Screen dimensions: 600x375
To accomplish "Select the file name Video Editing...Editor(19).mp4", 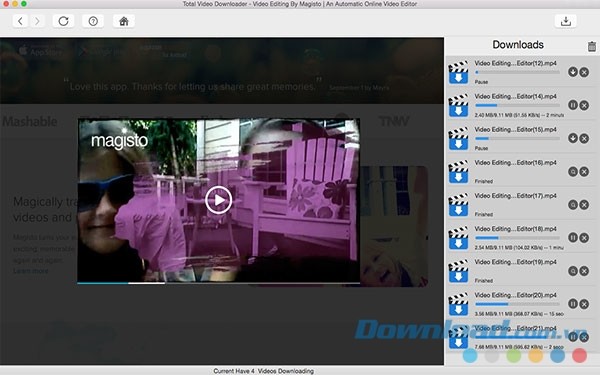I will [x=515, y=262].
